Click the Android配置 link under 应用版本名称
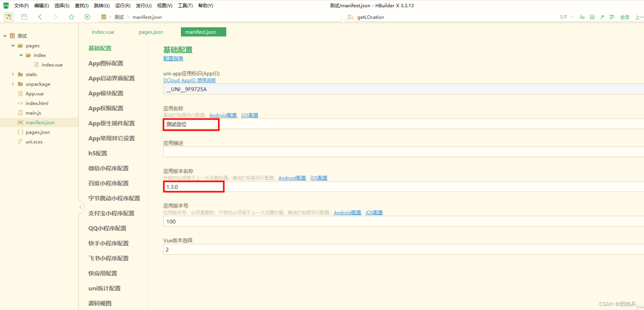644x310 pixels. tap(292, 178)
